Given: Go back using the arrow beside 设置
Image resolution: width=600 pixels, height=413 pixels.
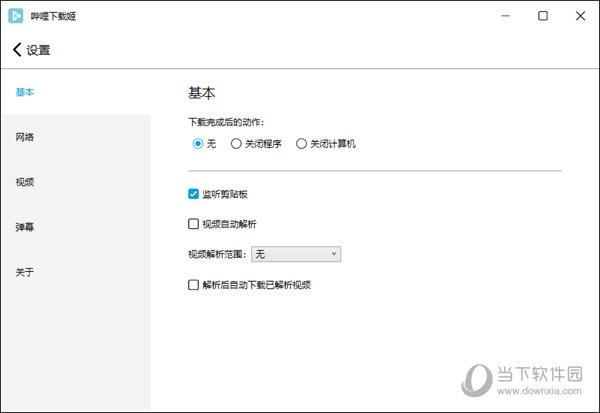Looking at the screenshot, I should pyautogui.click(x=17, y=50).
